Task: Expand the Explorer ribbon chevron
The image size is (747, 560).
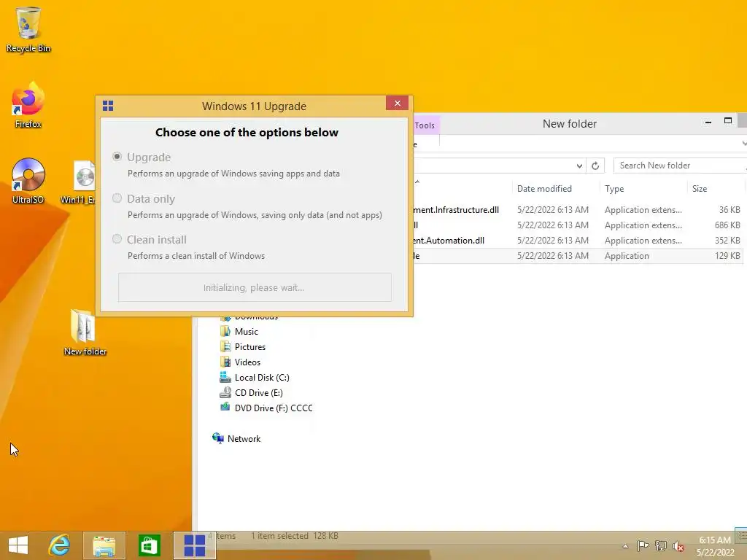Action: [x=743, y=144]
